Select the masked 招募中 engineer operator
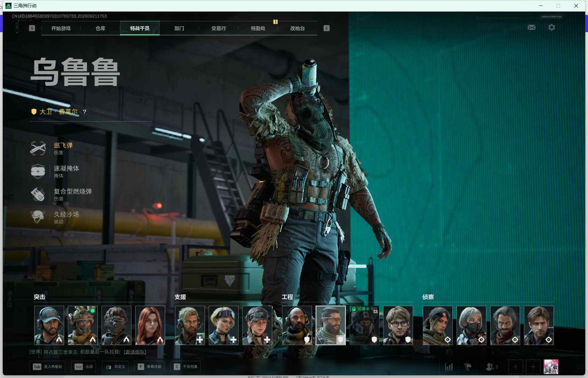 (364, 325)
